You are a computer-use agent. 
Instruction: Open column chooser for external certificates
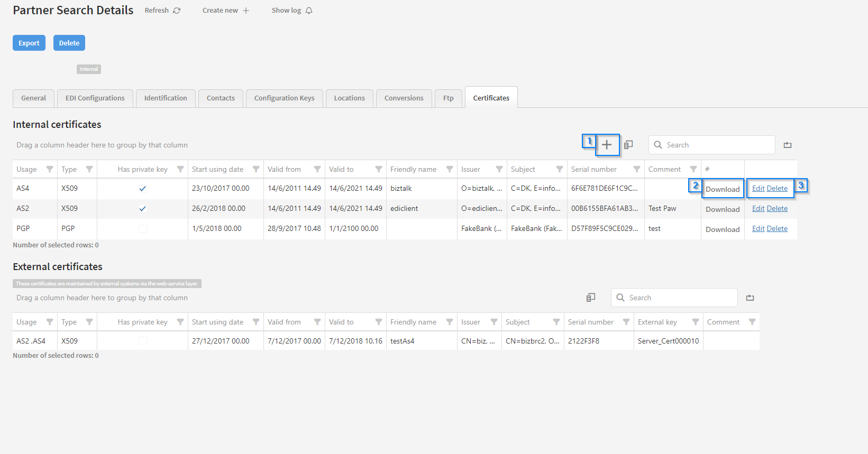pyautogui.click(x=591, y=298)
